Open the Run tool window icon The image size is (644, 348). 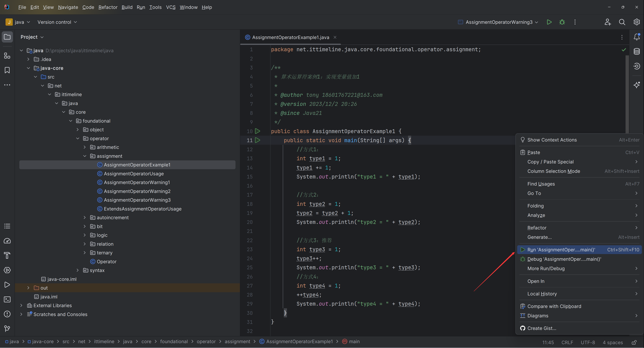[x=7, y=285]
